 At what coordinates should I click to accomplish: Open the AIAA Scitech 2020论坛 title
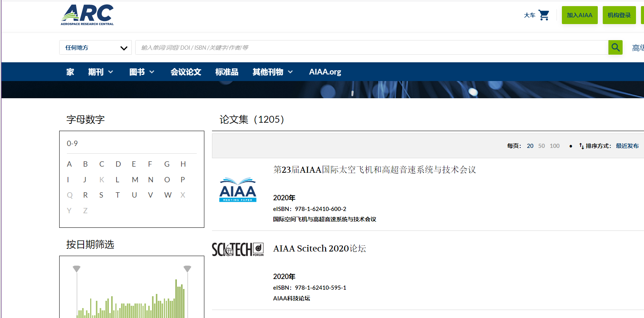tap(320, 248)
